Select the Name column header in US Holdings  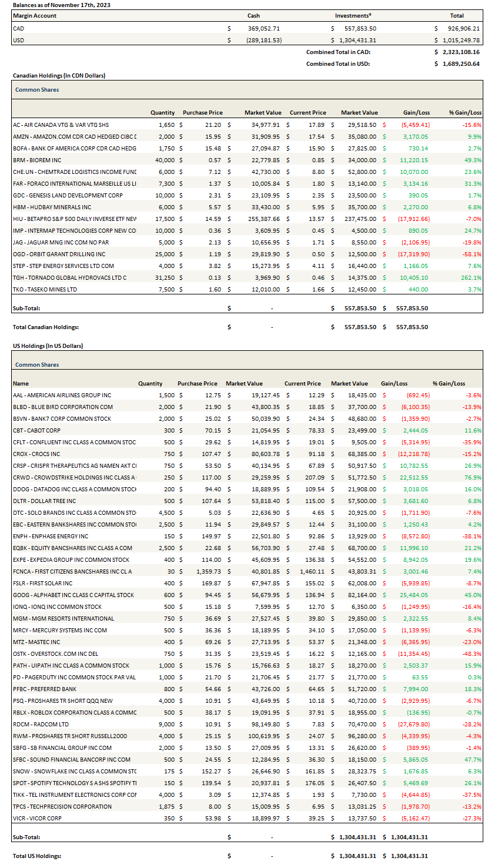point(21,384)
